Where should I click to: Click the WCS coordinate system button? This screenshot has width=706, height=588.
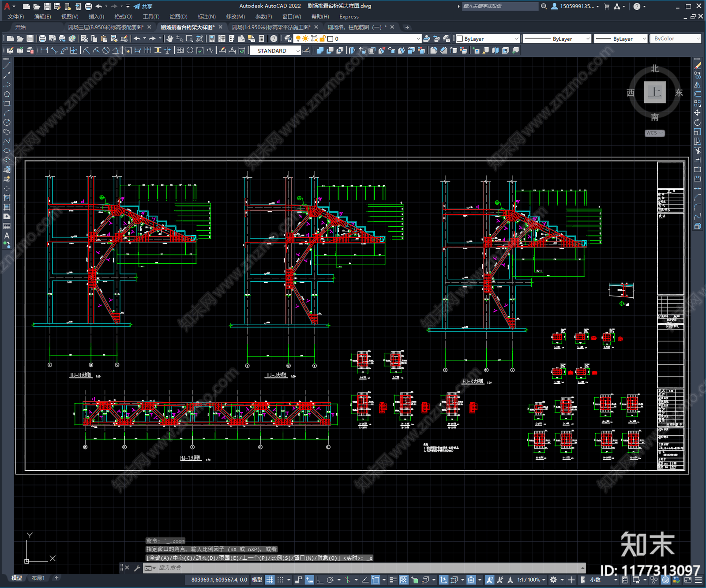tap(654, 133)
